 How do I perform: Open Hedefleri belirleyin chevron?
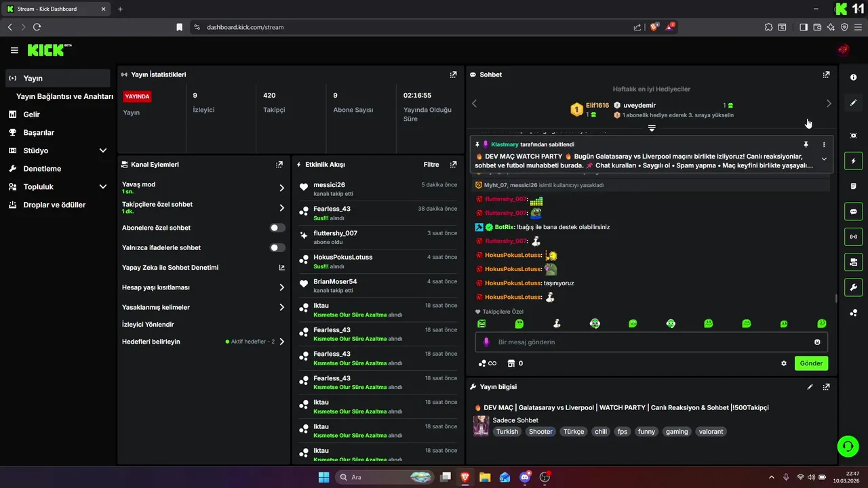(x=281, y=342)
